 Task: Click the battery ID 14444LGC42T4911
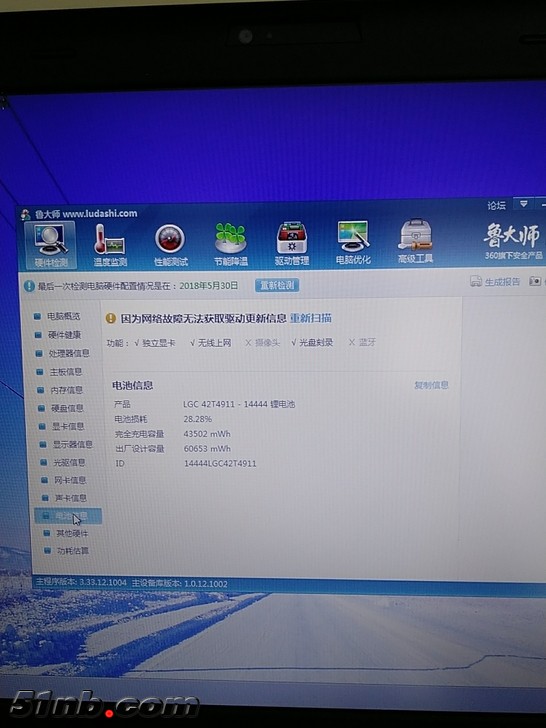tap(220, 463)
